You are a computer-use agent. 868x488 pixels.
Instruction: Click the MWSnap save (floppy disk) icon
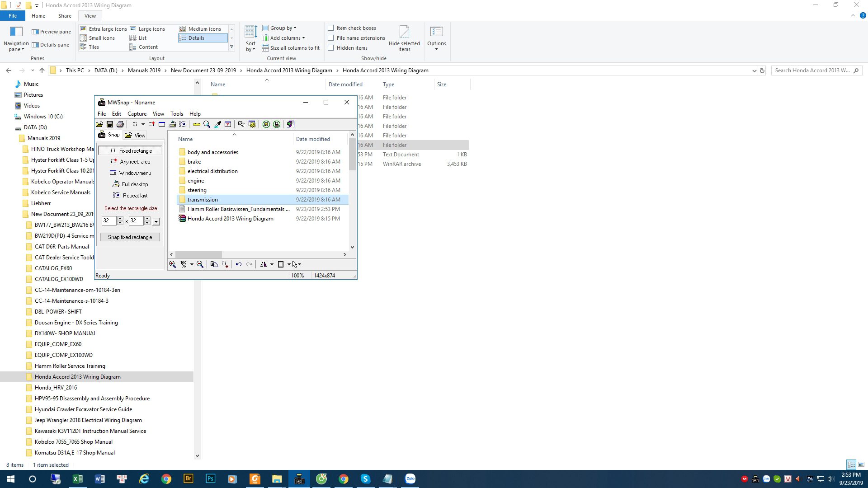click(x=110, y=124)
